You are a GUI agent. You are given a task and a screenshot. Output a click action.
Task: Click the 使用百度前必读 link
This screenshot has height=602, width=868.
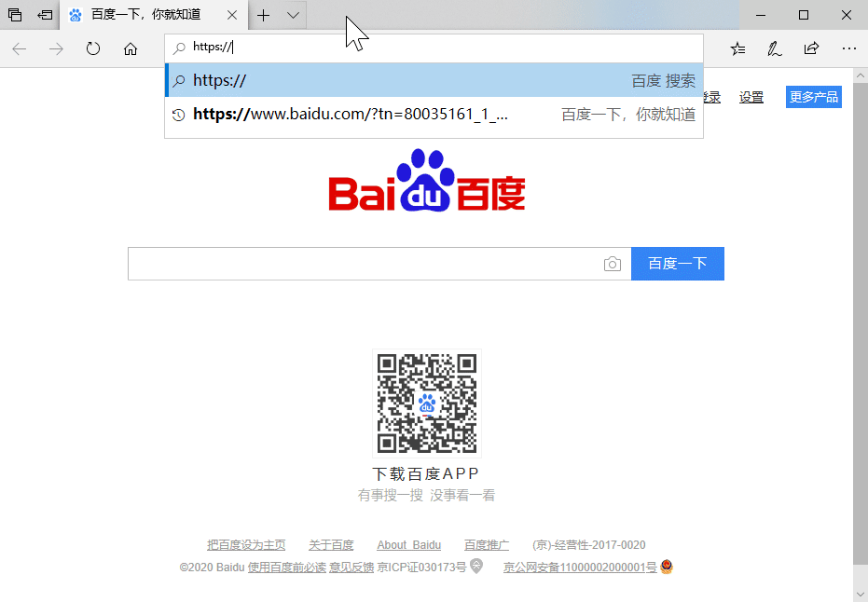pyautogui.click(x=287, y=568)
